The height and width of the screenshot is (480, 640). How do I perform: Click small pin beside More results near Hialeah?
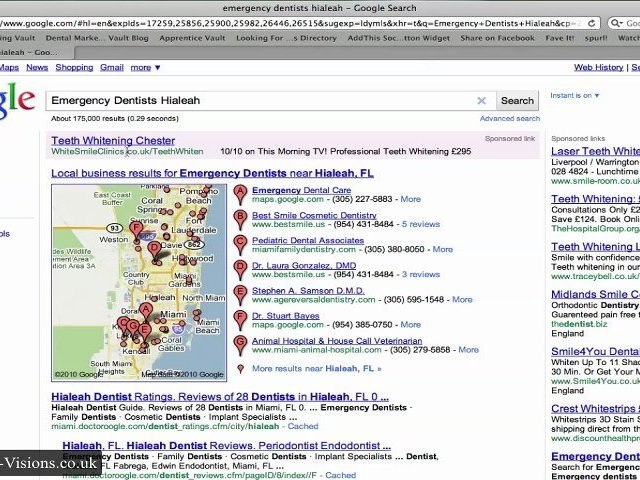point(240,369)
